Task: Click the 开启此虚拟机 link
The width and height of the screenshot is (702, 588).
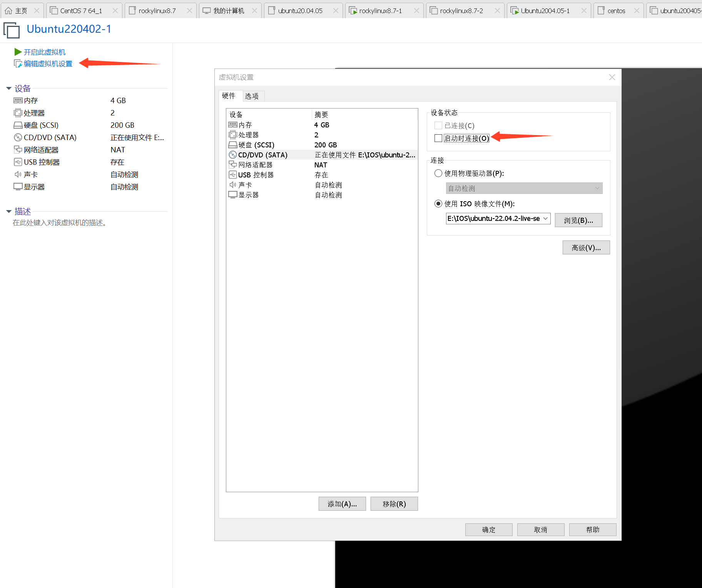Action: point(45,52)
